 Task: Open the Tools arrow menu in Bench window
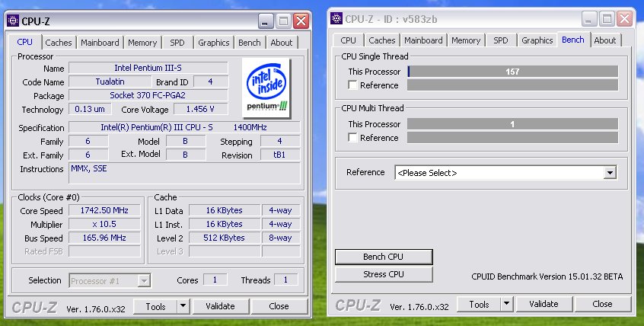click(x=506, y=304)
